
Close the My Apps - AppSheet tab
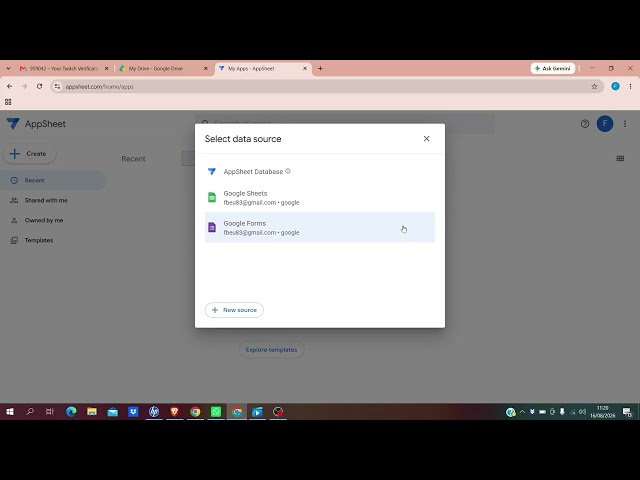point(305,69)
